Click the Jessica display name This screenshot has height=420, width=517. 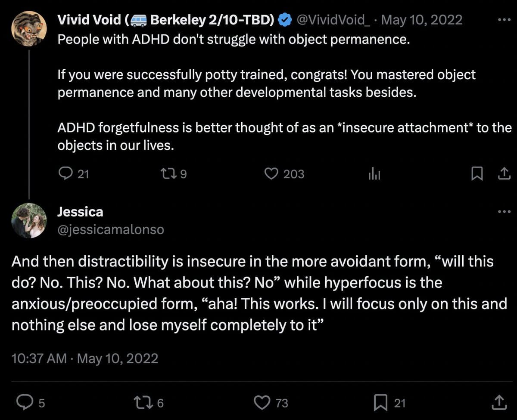tap(80, 212)
